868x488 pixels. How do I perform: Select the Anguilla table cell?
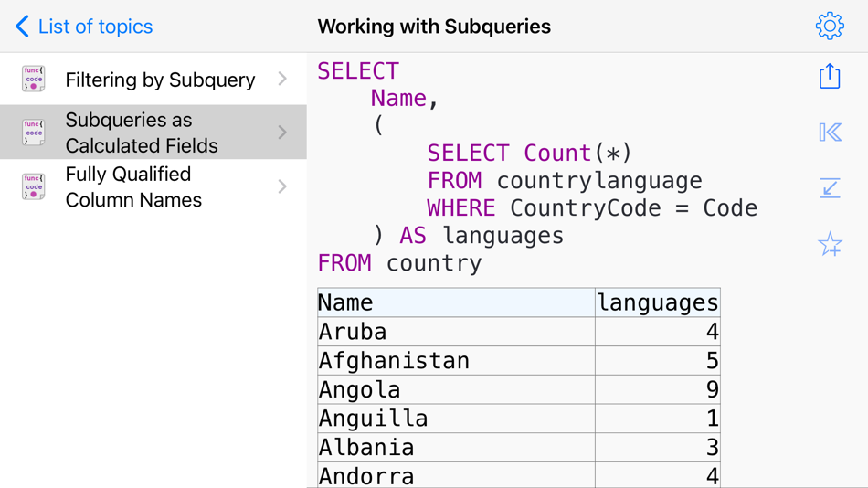point(456,419)
